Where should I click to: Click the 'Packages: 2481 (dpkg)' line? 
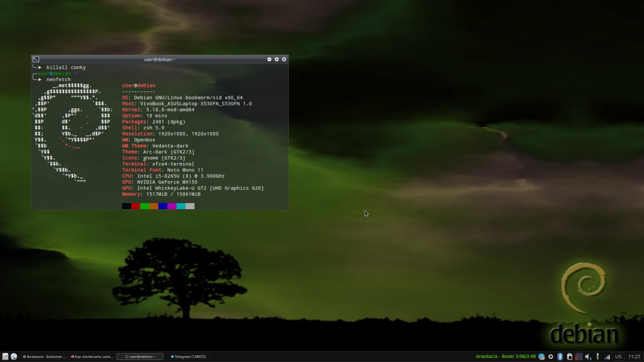point(154,122)
